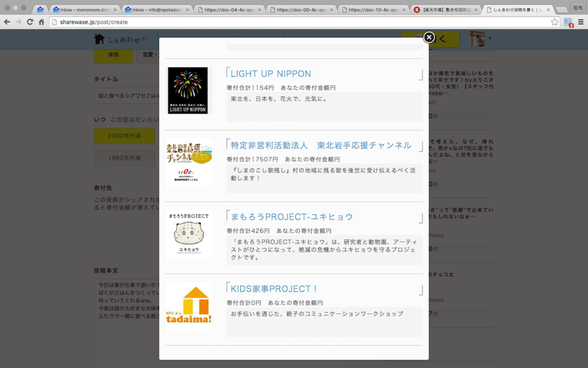Open the LIGHT UP NIPPON title link

coord(270,74)
